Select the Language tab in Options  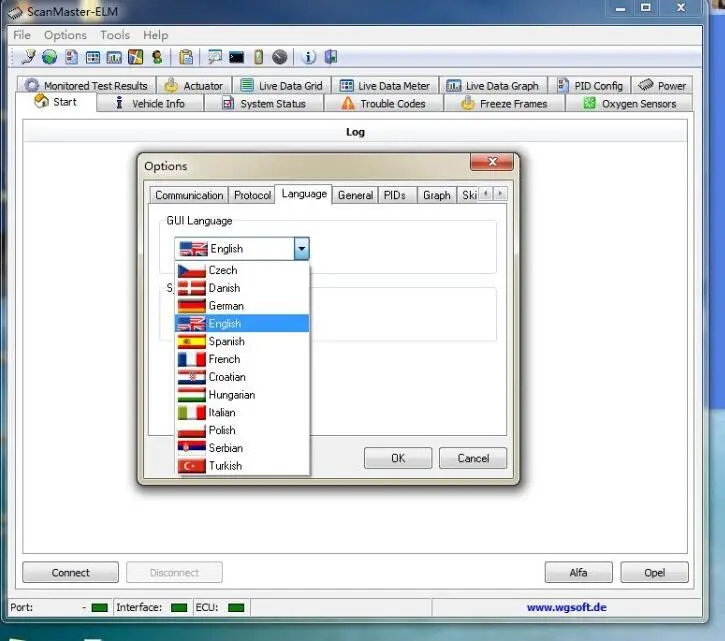(x=304, y=194)
